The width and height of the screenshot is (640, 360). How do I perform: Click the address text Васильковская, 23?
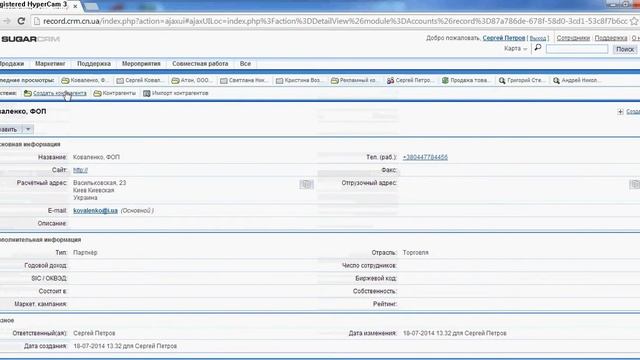[100, 183]
